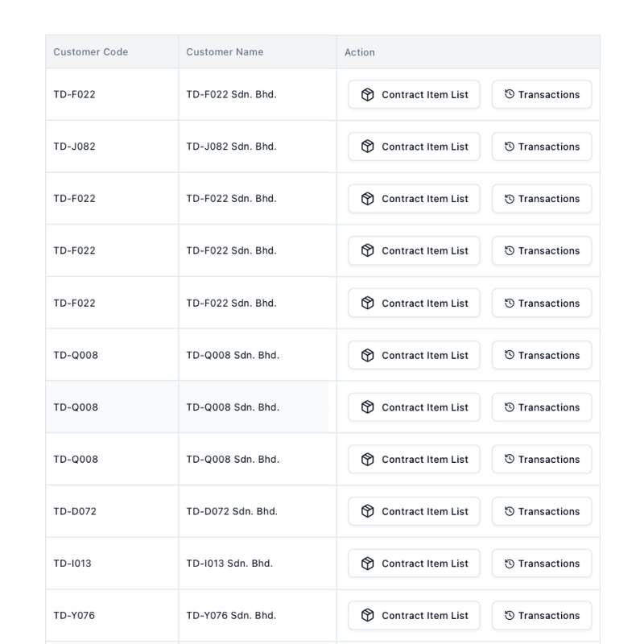Click box icon in TD-Y076 row

367,616
